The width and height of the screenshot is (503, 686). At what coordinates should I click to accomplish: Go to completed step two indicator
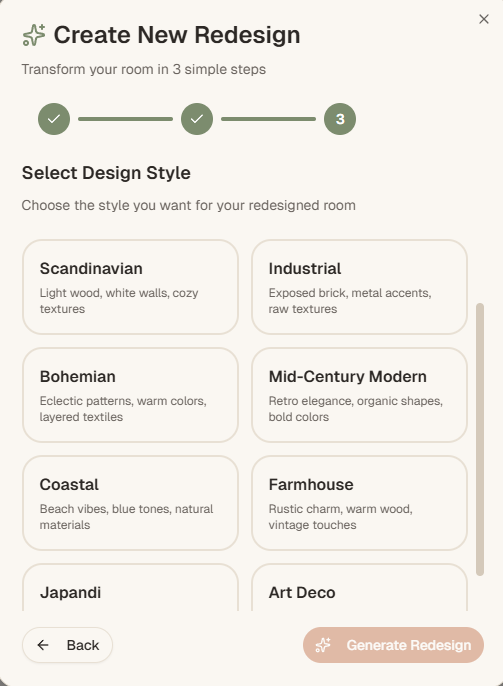[x=197, y=119]
